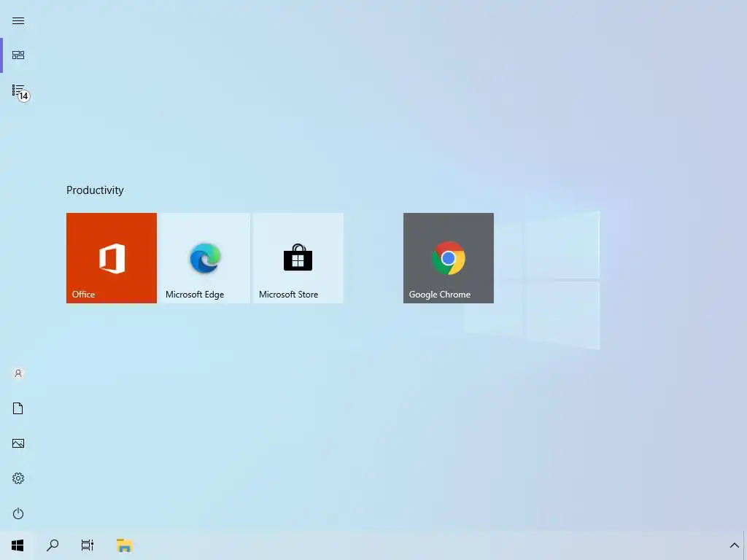Select the Pinned tiles view icon
747x560 pixels.
[x=18, y=55]
